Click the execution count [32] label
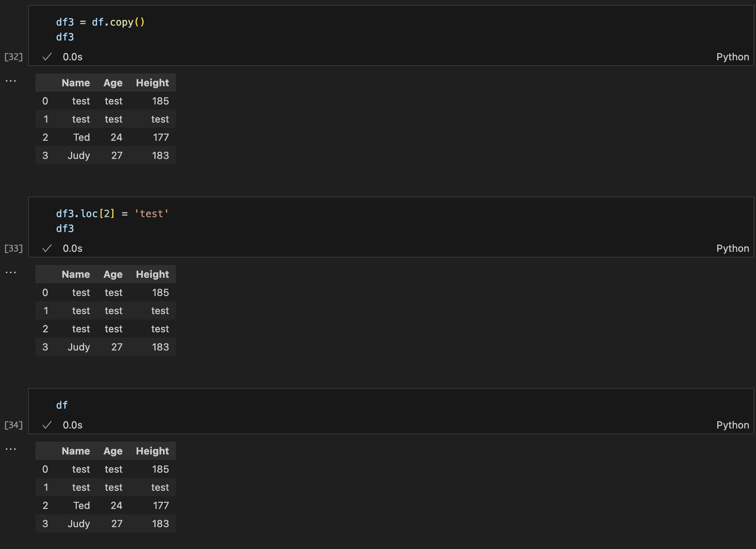Image resolution: width=756 pixels, height=549 pixels. (x=13, y=57)
